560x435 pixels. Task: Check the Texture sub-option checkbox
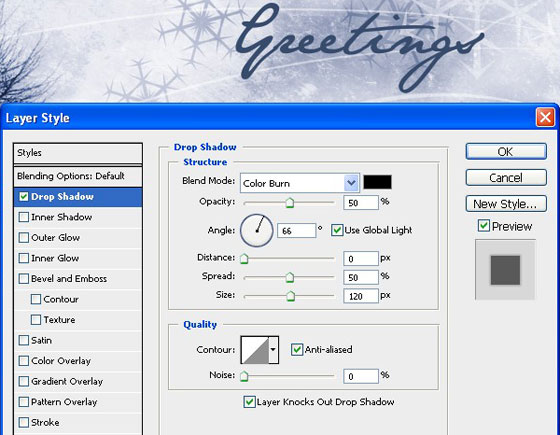[x=36, y=320]
